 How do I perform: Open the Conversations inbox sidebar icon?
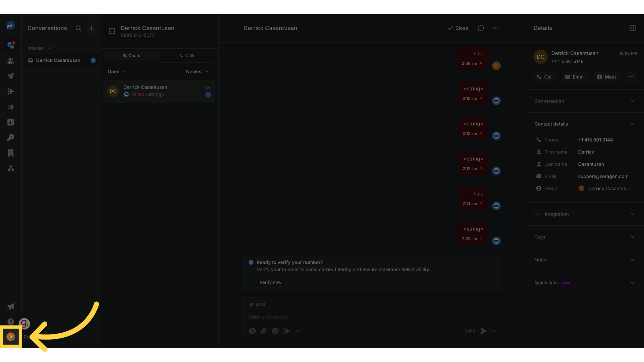[11, 45]
